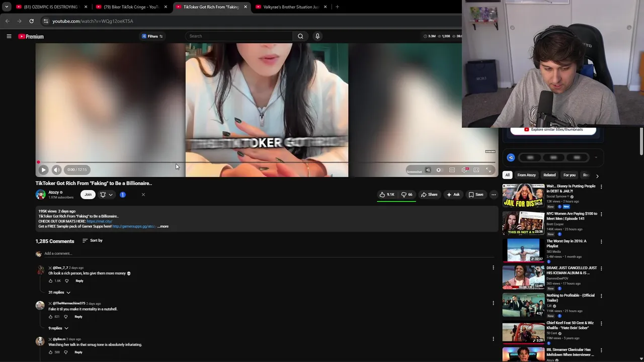Click Add a comment field
Viewport: 644px width, 362px height.
269,254
